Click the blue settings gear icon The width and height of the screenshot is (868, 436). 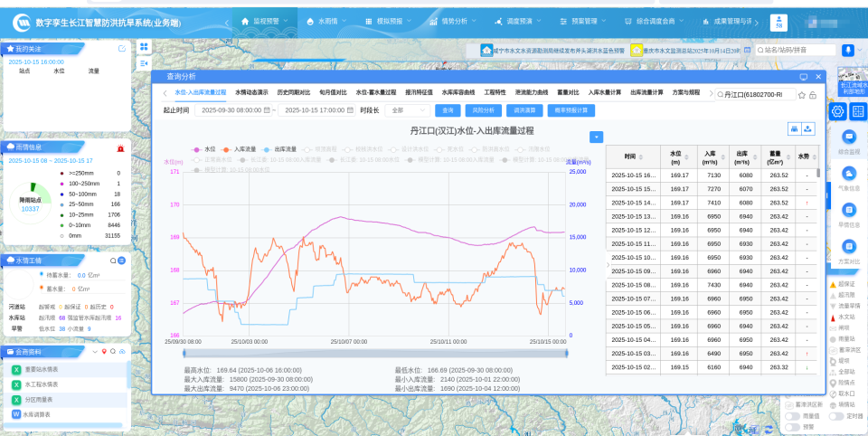(x=837, y=110)
